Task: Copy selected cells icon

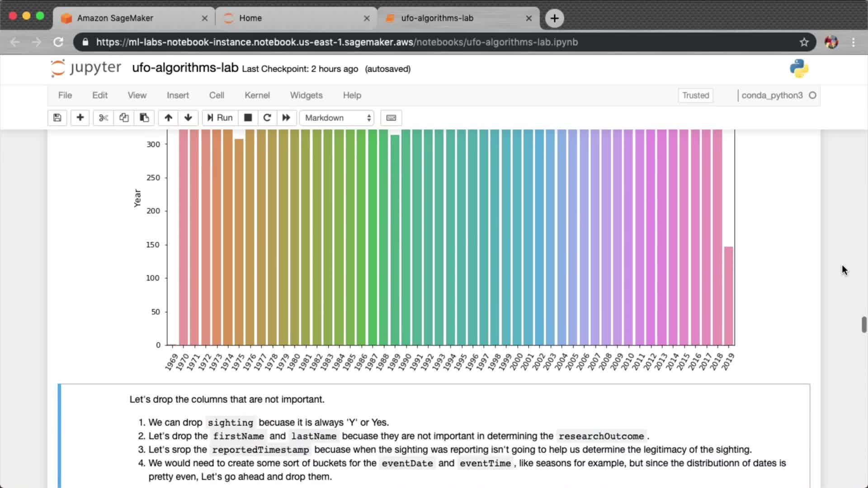Action: click(124, 118)
